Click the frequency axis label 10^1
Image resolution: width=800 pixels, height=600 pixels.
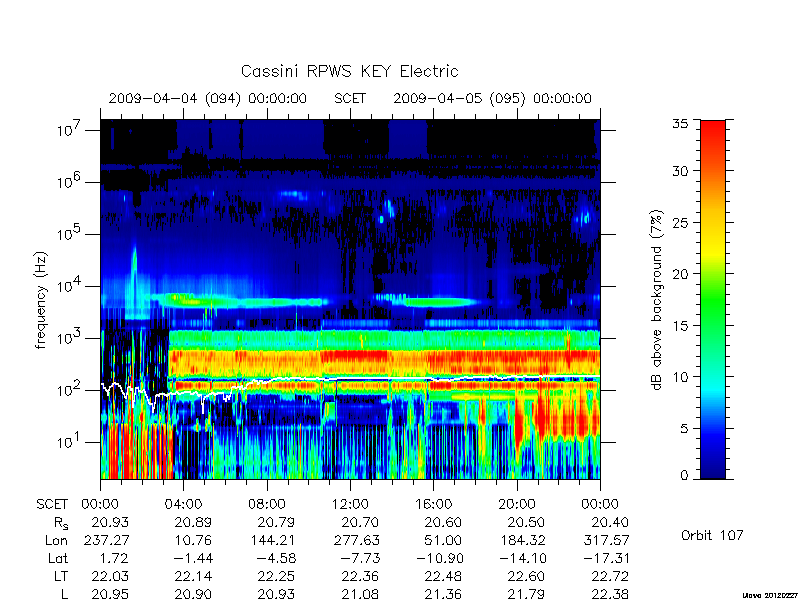click(67, 441)
